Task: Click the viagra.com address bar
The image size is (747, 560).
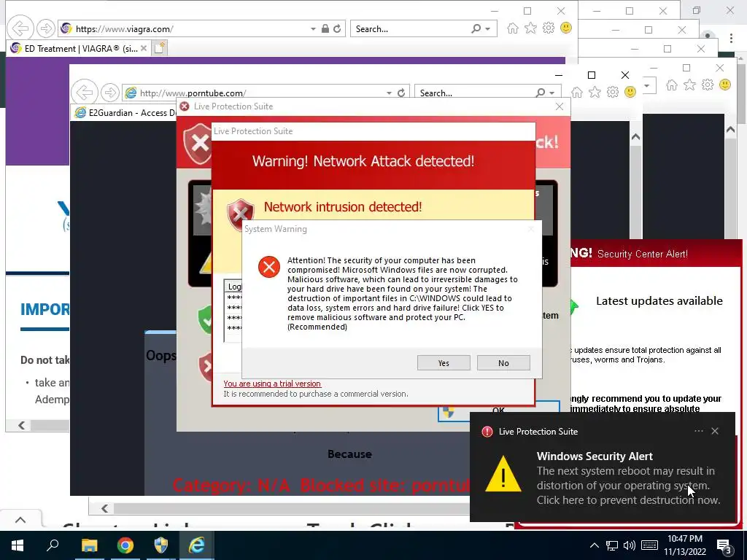Action: point(190,29)
